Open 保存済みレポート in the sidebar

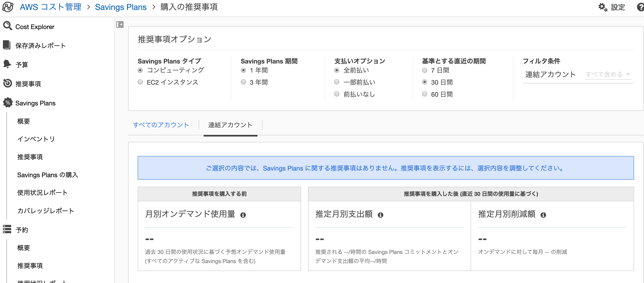click(40, 45)
